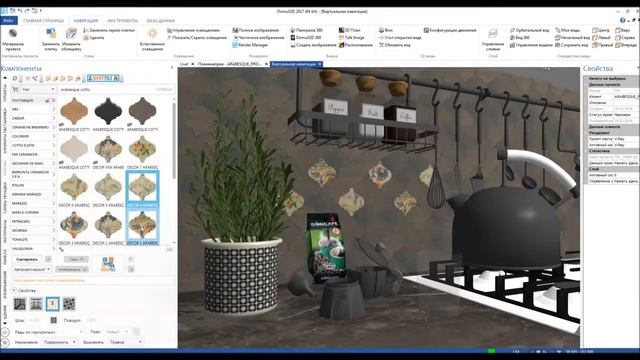Switch to База данных ribbon tab
The height and width of the screenshot is (360, 640).
pos(161,20)
